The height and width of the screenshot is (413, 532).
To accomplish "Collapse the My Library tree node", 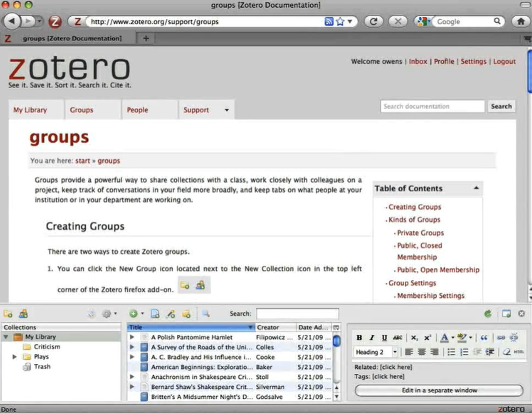I will pyautogui.click(x=6, y=337).
